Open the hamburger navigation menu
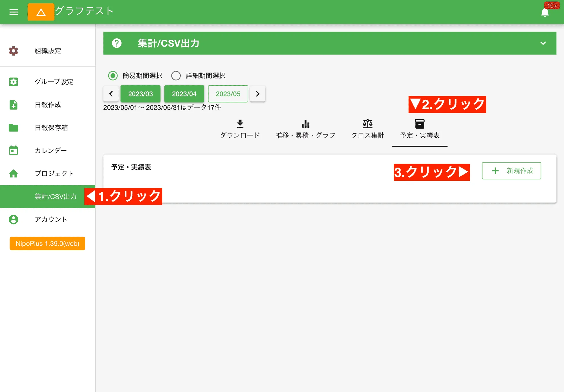Image resolution: width=564 pixels, height=392 pixels. pos(13,12)
